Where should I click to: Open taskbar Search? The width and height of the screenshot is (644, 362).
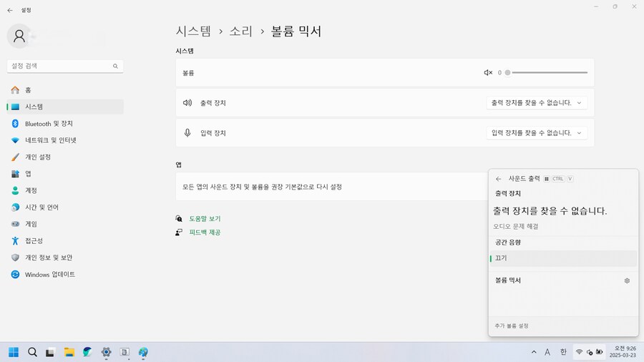point(32,352)
